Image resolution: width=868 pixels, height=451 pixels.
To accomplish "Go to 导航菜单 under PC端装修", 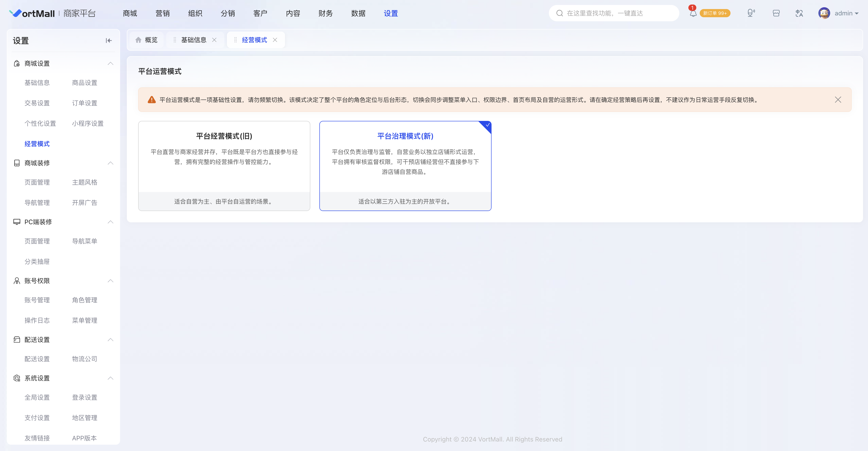I will (84, 241).
